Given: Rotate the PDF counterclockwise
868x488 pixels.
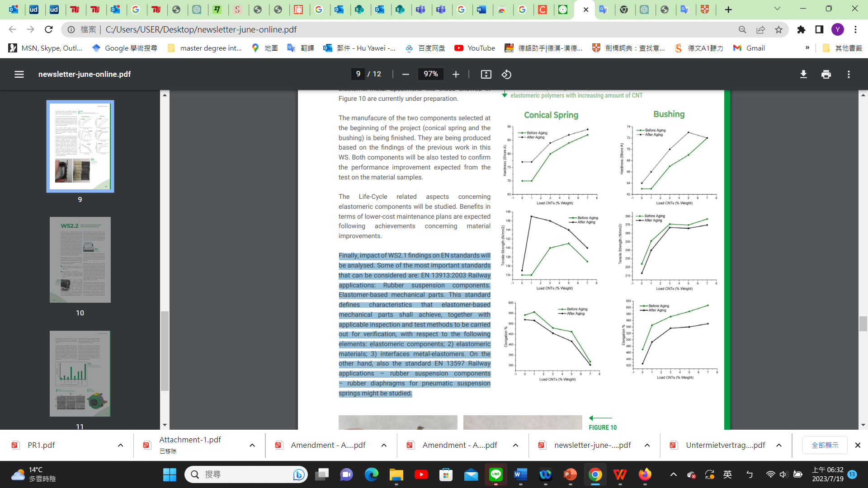Looking at the screenshot, I should pos(506,74).
